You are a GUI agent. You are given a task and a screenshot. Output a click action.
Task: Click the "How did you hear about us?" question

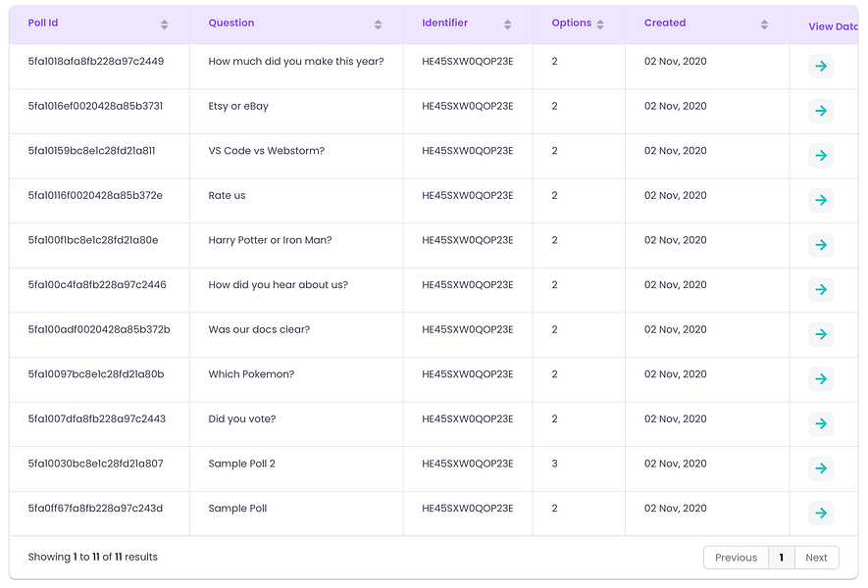coord(278,285)
